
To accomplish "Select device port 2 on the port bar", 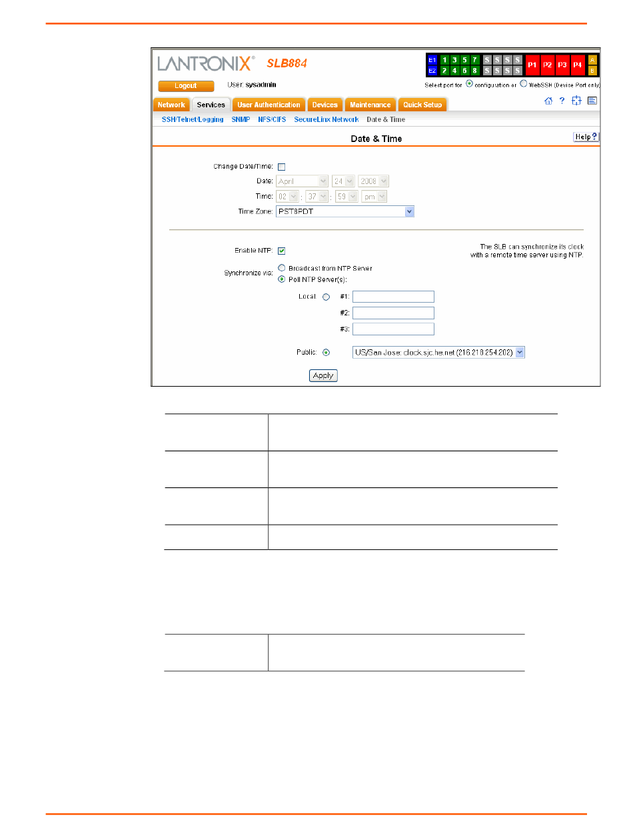I will click(x=444, y=70).
